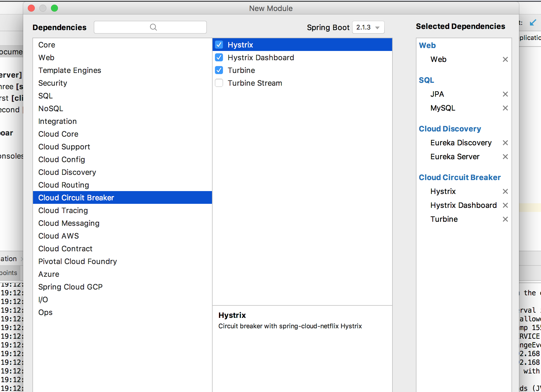
Task: Uncheck the Hystrix checkbox
Action: pyautogui.click(x=219, y=45)
